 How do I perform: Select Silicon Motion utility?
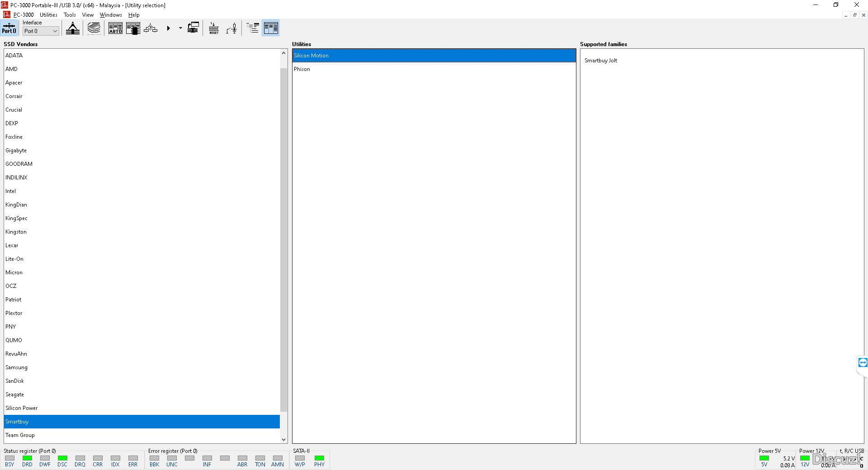pos(434,56)
